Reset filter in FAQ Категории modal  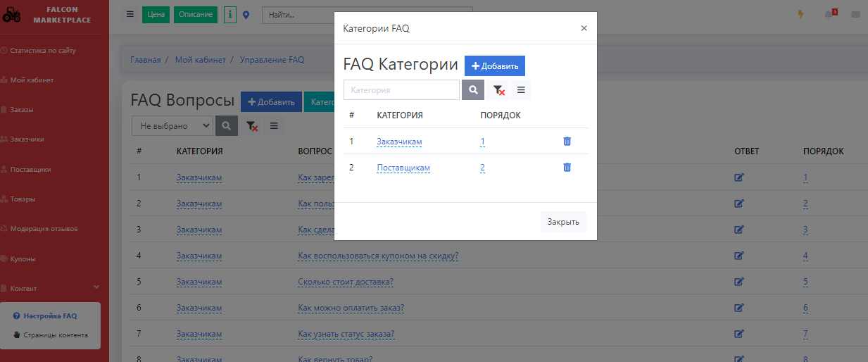click(x=498, y=90)
